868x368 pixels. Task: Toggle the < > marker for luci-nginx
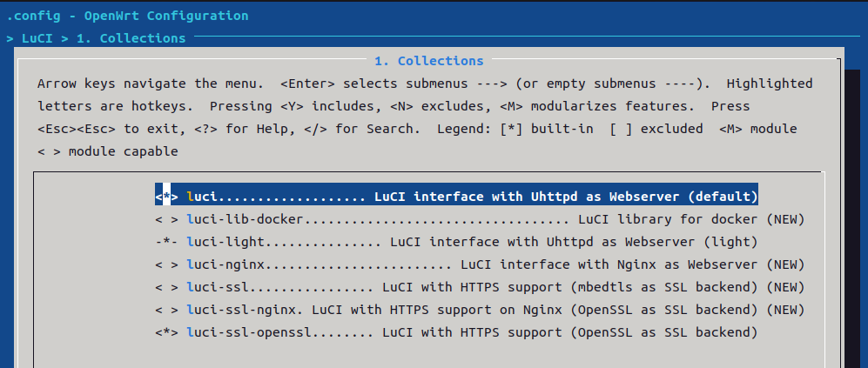[166, 264]
